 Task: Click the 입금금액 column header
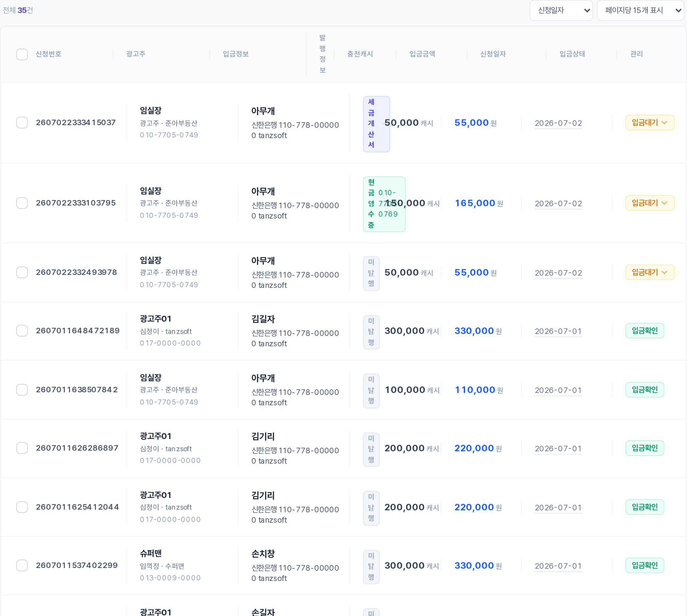(x=422, y=54)
